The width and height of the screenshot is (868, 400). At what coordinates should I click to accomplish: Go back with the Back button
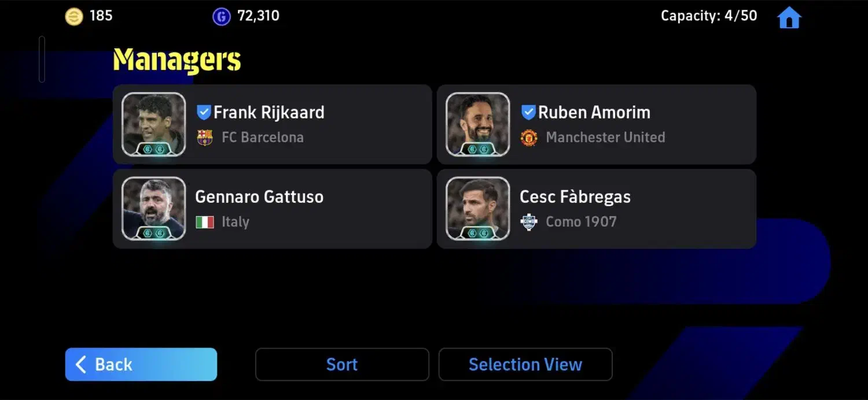tap(141, 365)
